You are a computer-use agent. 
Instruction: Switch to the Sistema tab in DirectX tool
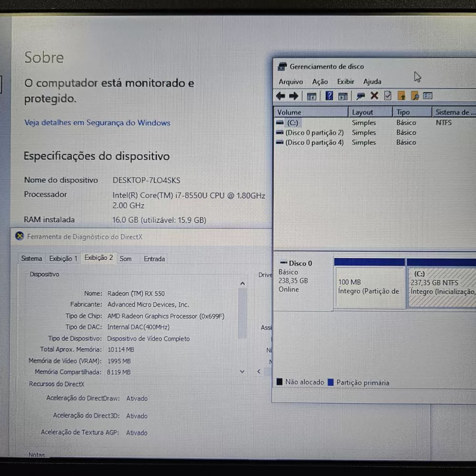[x=31, y=258]
